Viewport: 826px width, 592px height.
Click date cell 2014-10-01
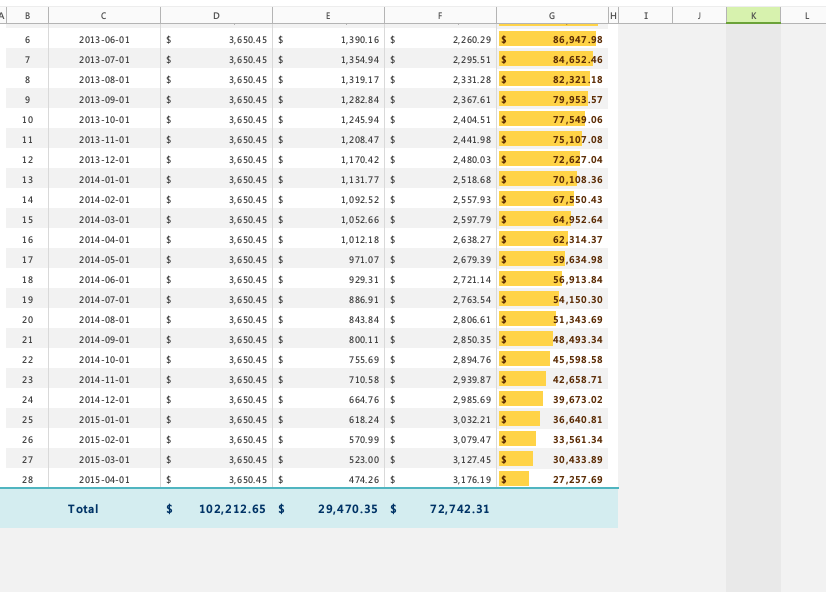coord(104,360)
